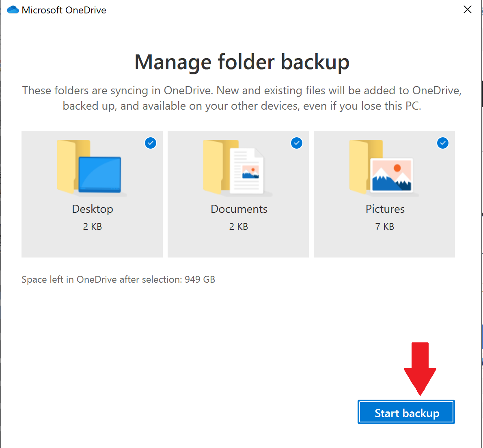Uncheck the Documents folder checkmark
Image resolution: width=483 pixels, height=448 pixels.
click(x=297, y=143)
